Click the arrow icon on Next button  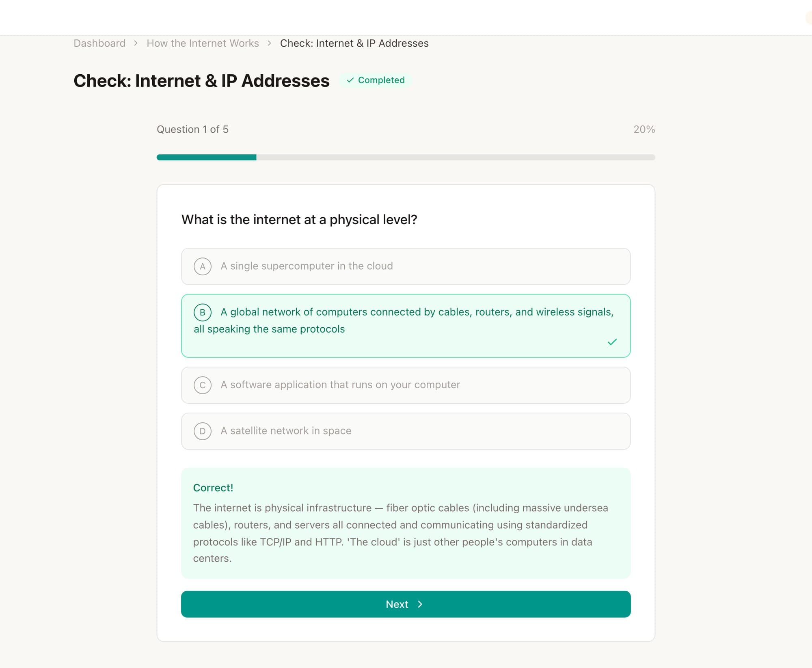[420, 604]
